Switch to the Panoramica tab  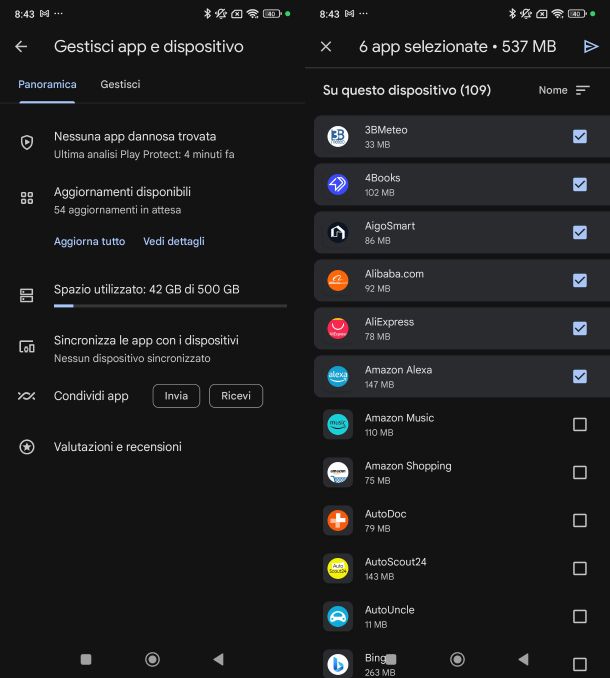point(47,84)
